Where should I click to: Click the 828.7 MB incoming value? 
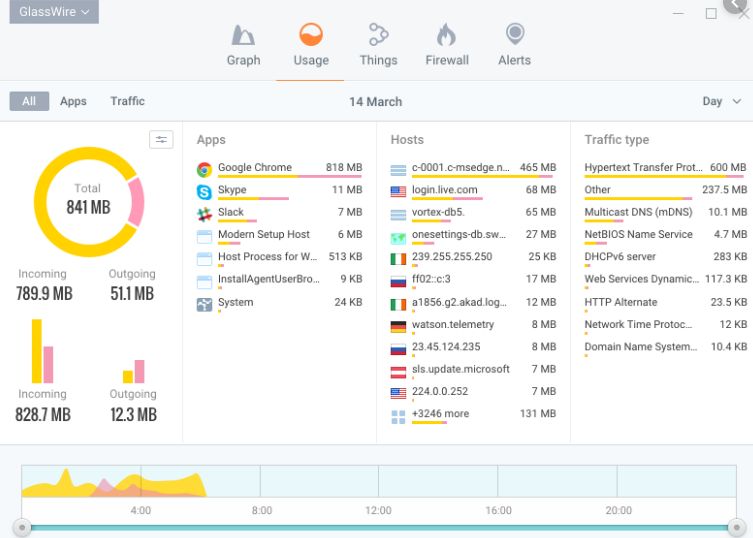pyautogui.click(x=43, y=415)
